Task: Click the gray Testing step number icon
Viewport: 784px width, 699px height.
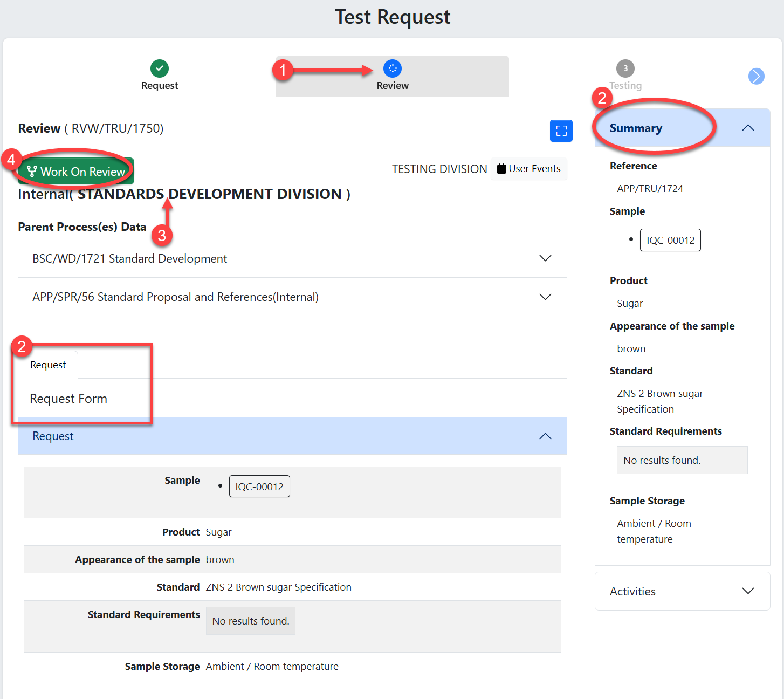Action: pyautogui.click(x=625, y=68)
